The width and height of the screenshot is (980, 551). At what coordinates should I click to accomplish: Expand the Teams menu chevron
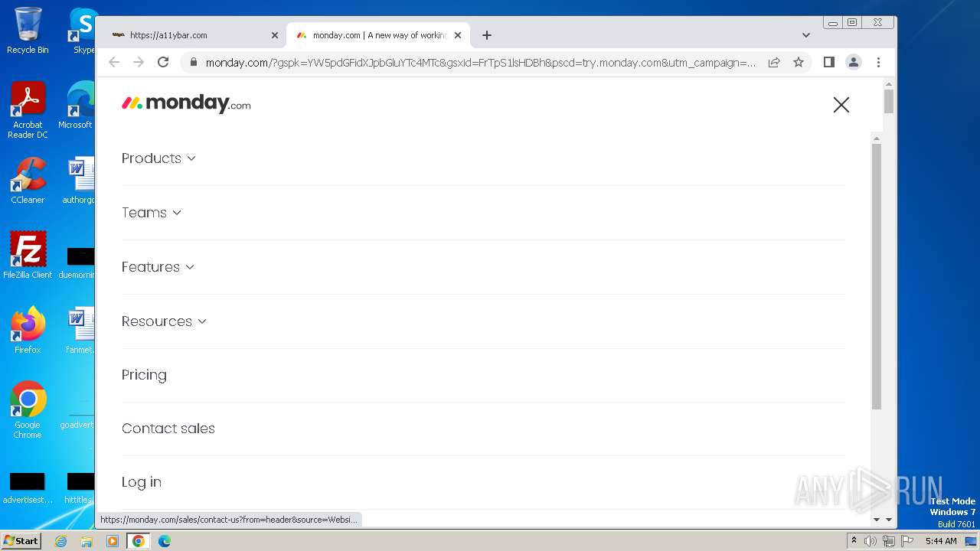(177, 213)
